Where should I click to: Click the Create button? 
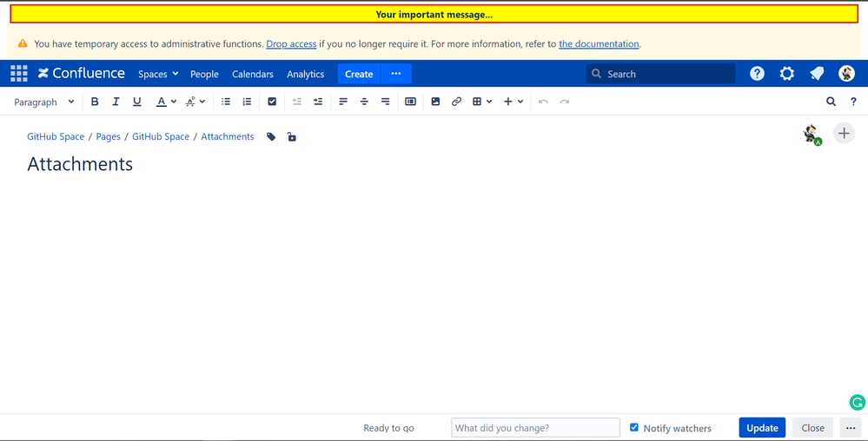(359, 74)
